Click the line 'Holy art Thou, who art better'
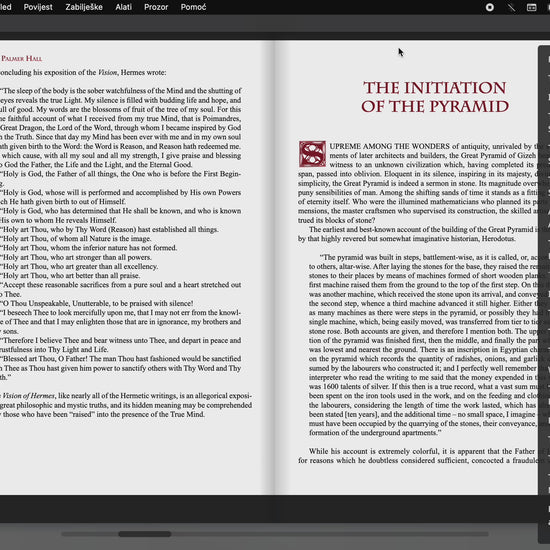Screen dimensions: 550x550 (71, 276)
